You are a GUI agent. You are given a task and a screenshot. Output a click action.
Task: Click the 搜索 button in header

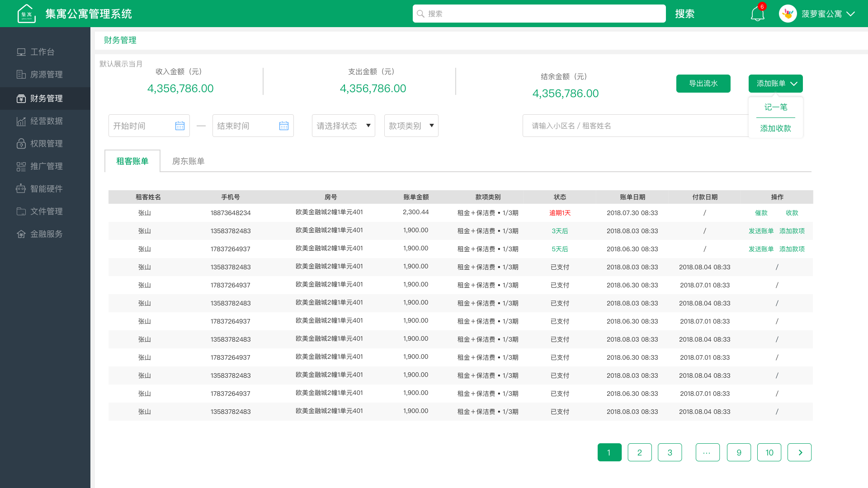pyautogui.click(x=685, y=14)
